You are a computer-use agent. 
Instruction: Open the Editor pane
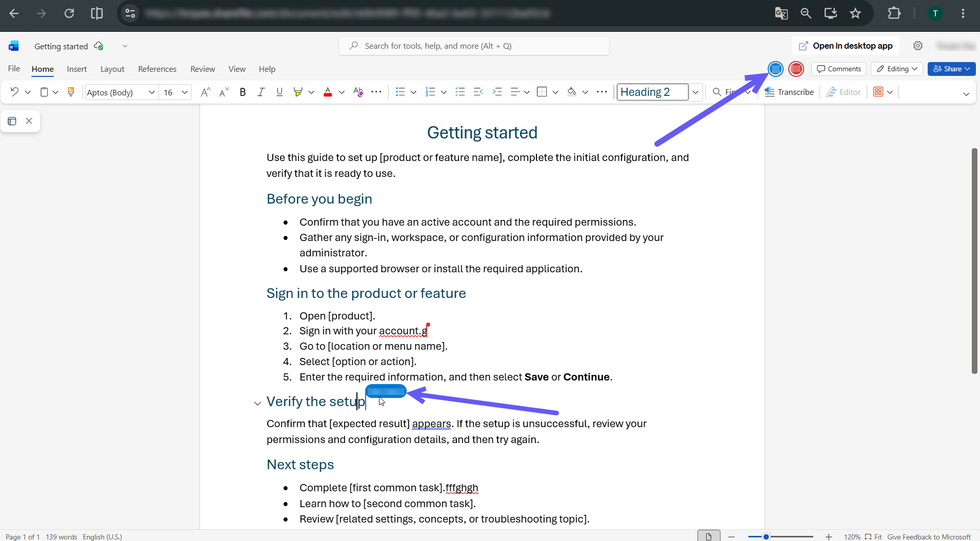click(x=844, y=92)
